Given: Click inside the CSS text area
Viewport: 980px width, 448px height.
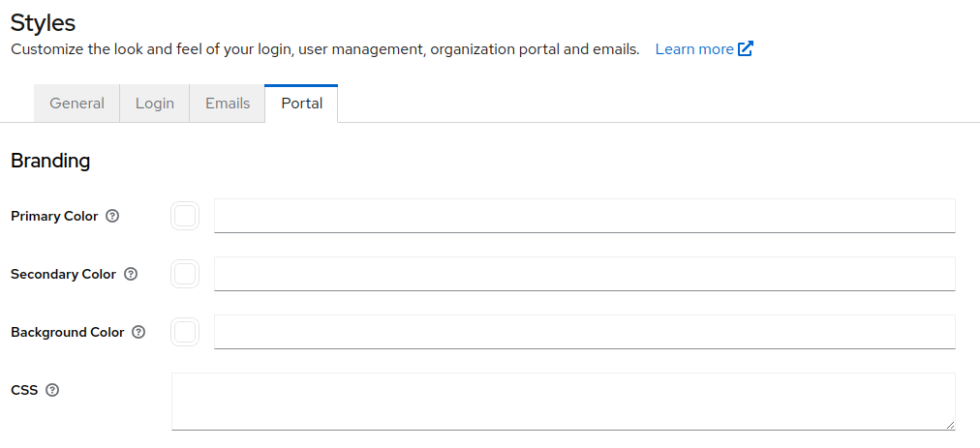Looking at the screenshot, I should pyautogui.click(x=563, y=401).
